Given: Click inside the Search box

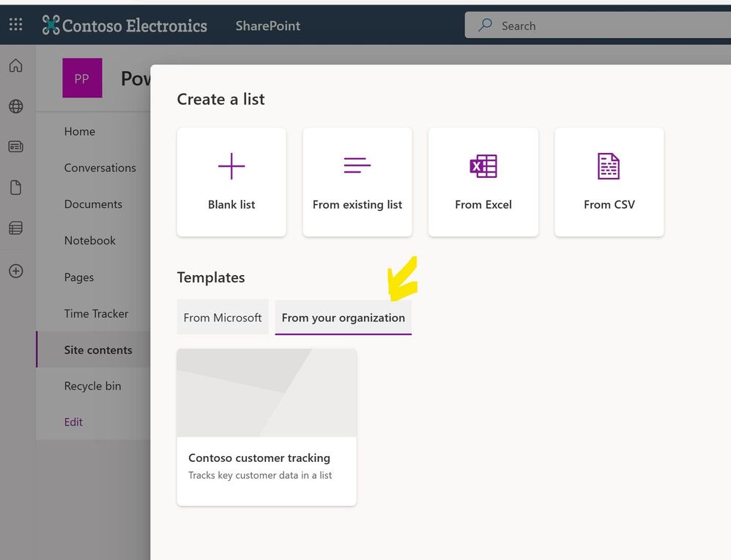Looking at the screenshot, I should point(598,25).
